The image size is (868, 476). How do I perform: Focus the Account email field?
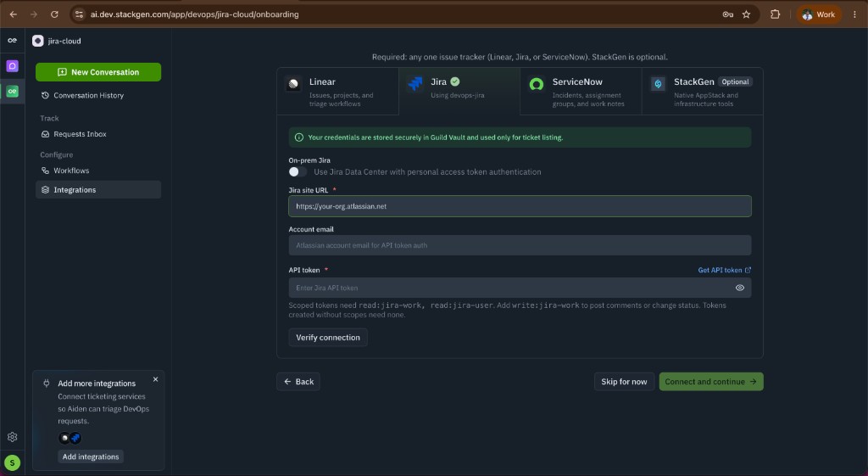(520, 245)
